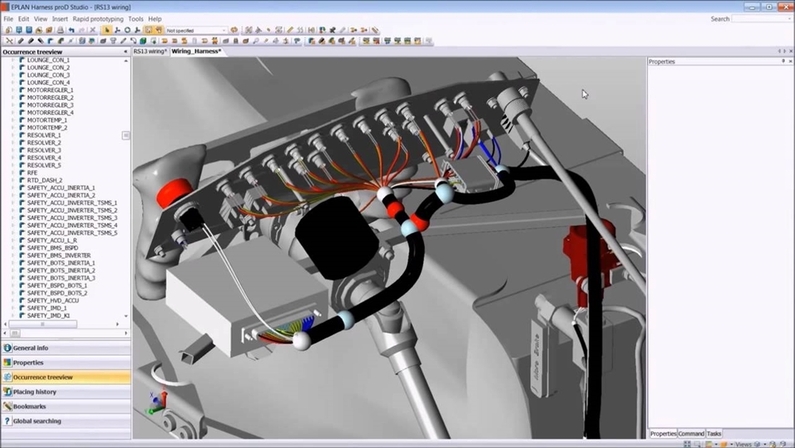The width and height of the screenshot is (795, 448).
Task: Click the tree scrollbar up arrow
Action: pos(126,60)
